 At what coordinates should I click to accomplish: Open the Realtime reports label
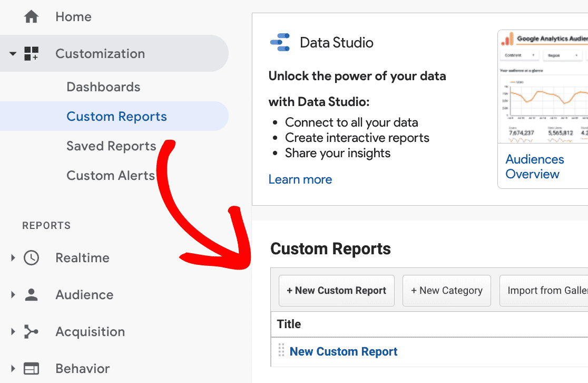(83, 258)
